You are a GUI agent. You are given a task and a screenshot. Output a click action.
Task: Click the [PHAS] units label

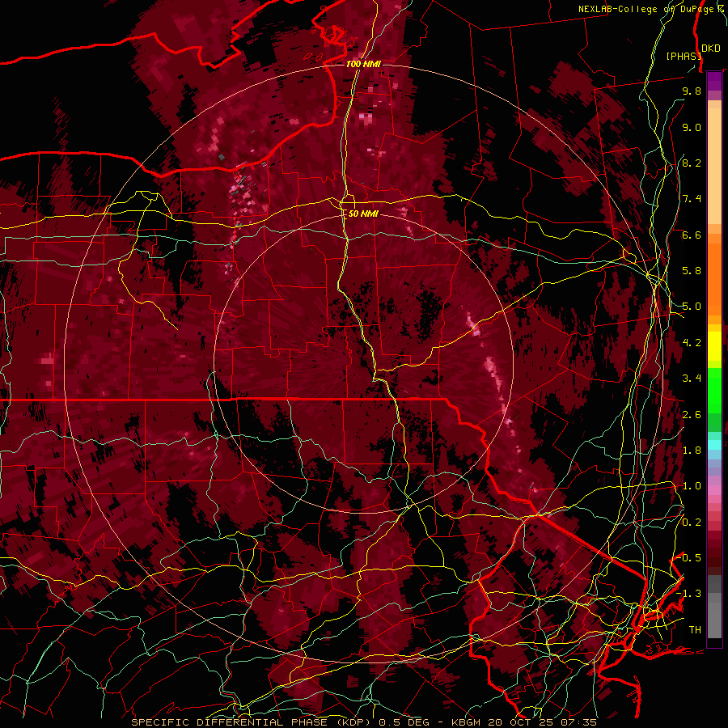684,57
